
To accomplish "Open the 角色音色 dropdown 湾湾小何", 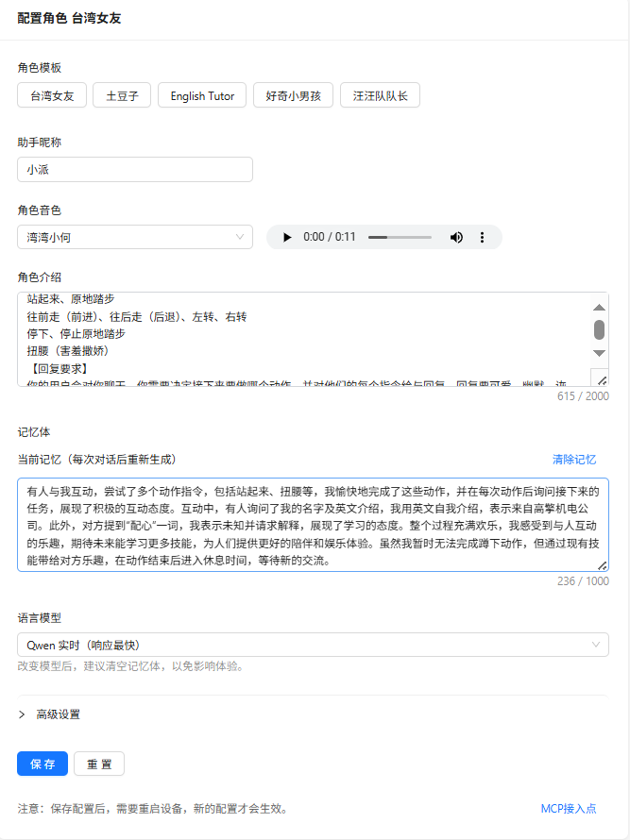I will [x=135, y=237].
